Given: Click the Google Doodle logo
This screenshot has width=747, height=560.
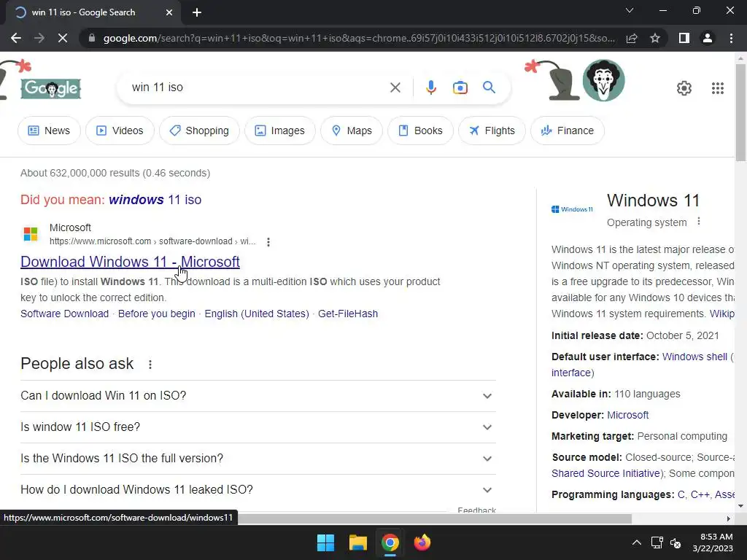Looking at the screenshot, I should [50, 88].
